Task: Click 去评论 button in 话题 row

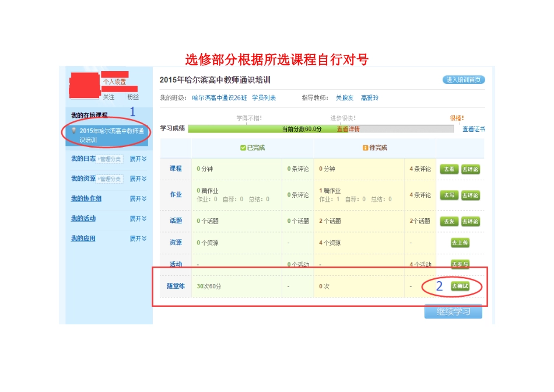Action: point(470,222)
